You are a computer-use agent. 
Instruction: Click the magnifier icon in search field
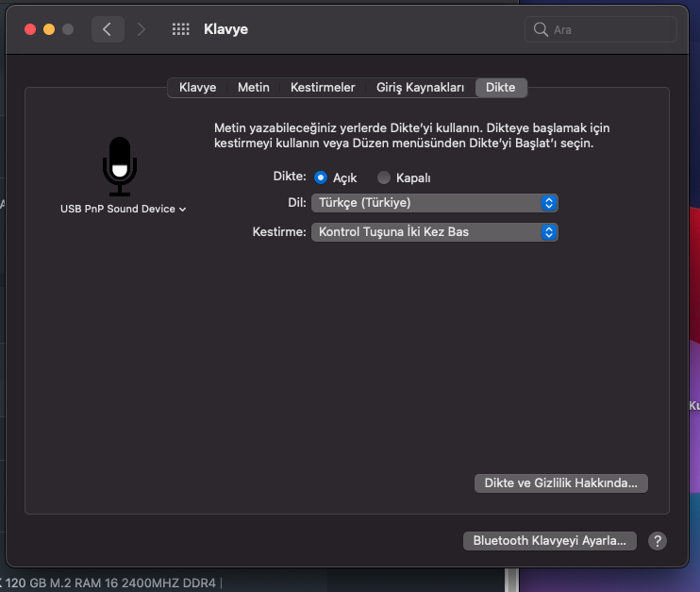(x=541, y=29)
